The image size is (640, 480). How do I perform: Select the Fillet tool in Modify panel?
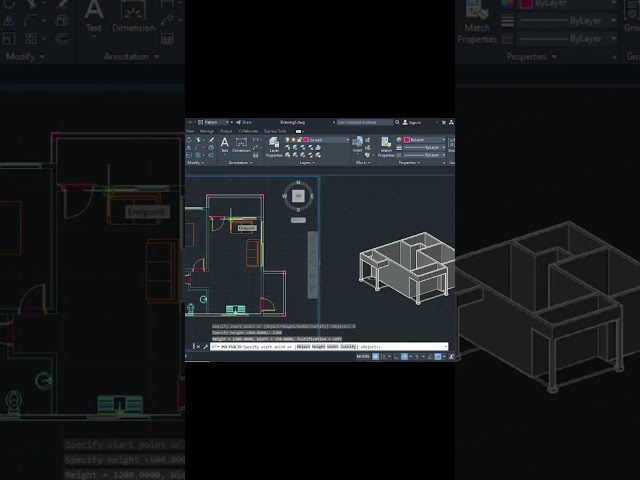(x=198, y=148)
